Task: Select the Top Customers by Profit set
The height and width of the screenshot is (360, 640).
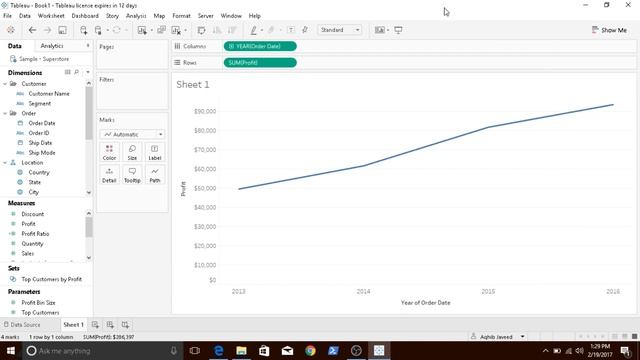Action: [x=51, y=279]
